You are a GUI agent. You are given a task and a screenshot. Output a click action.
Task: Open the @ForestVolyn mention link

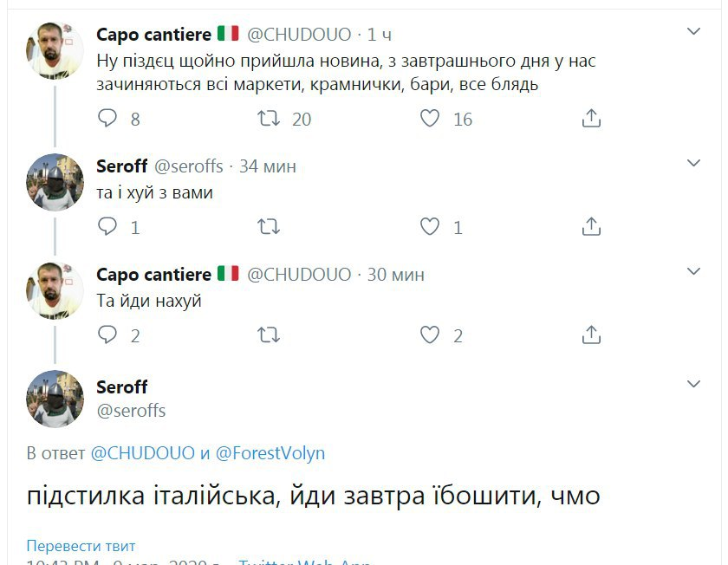point(270,453)
